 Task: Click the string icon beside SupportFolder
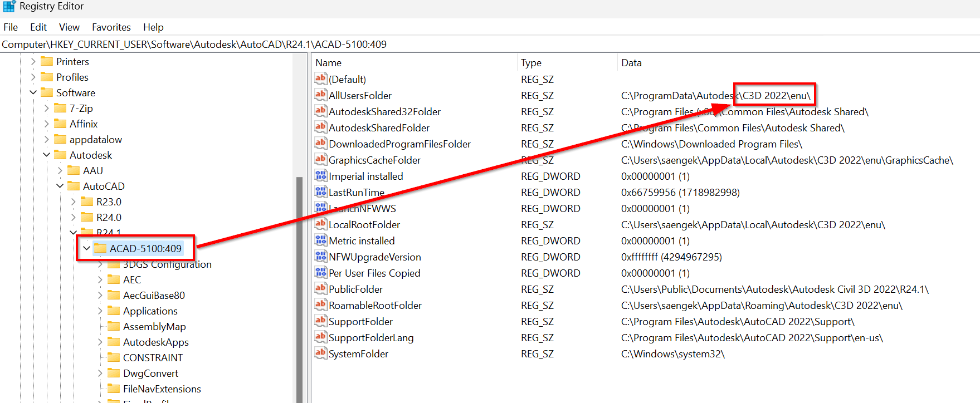pos(321,321)
